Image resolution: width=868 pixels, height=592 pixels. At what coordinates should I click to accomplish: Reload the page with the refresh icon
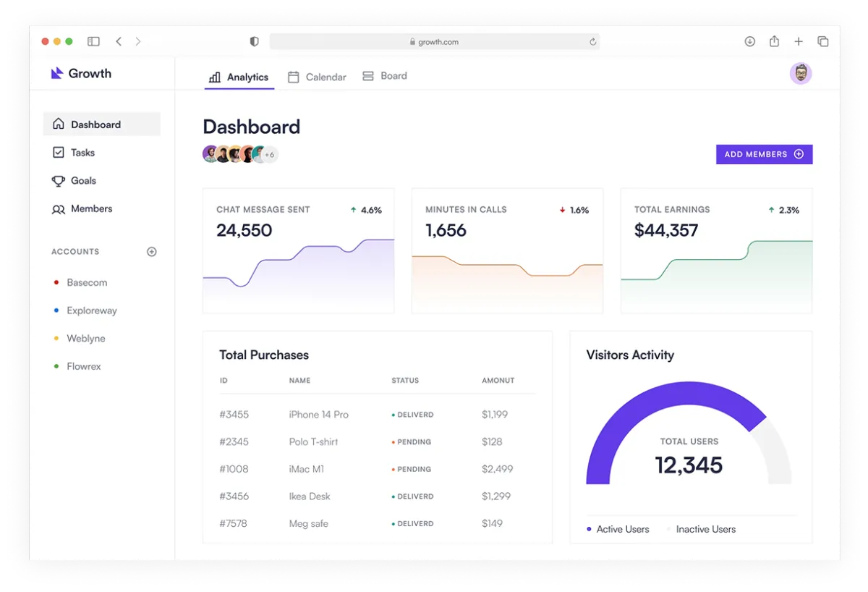pyautogui.click(x=593, y=42)
